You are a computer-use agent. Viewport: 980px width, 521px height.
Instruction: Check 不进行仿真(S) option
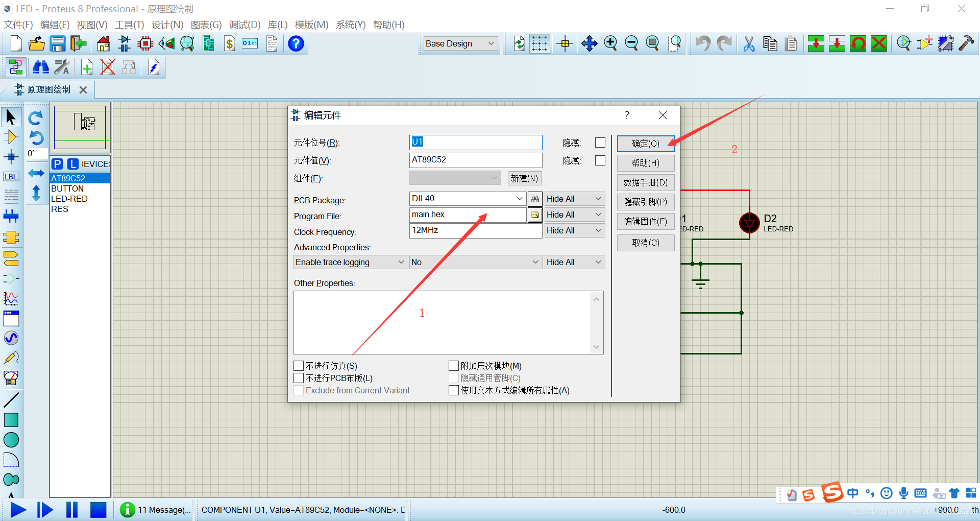tap(299, 366)
